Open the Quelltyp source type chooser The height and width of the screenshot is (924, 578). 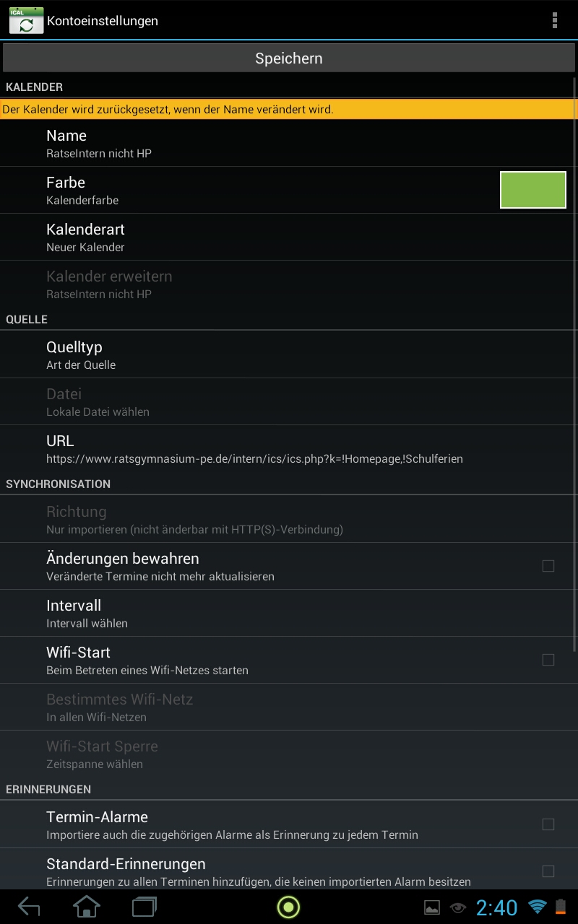289,354
